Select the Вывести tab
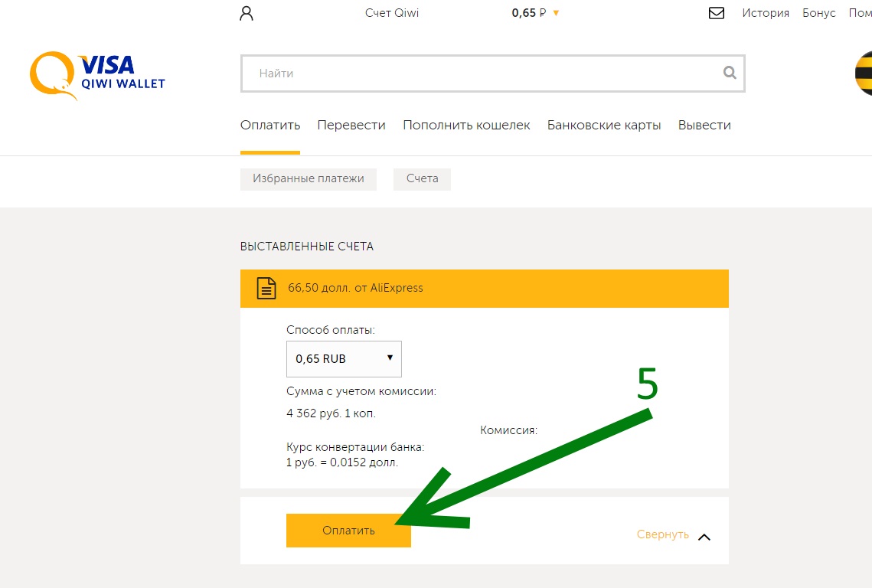Image resolution: width=872 pixels, height=588 pixels. (704, 125)
